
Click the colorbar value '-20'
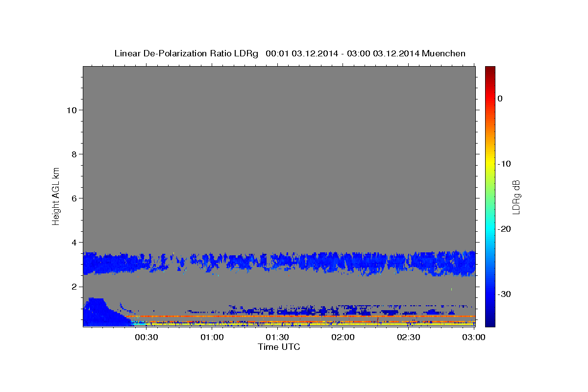tap(504, 229)
